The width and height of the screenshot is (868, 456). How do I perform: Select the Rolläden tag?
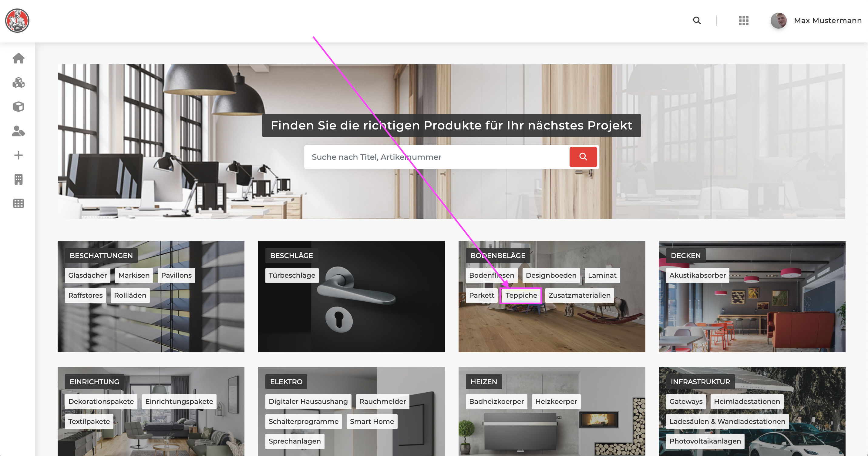[x=130, y=295]
